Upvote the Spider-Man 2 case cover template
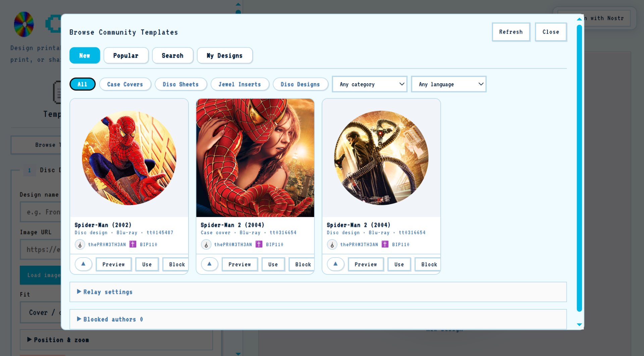The image size is (644, 356). click(209, 264)
